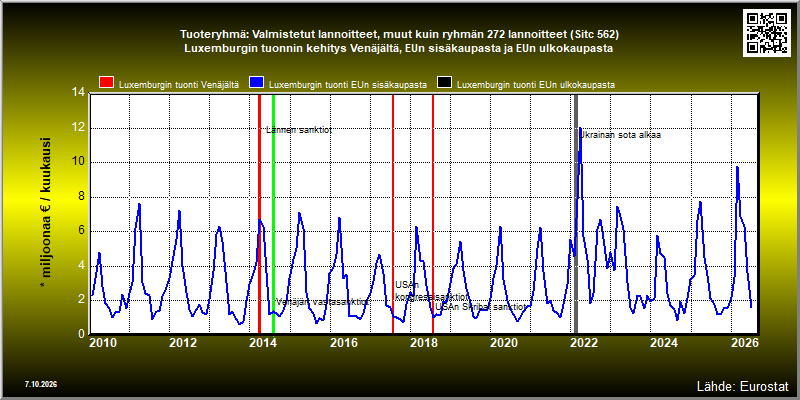This screenshot has height=400, width=800.
Task: Click the 'Ukrainan sota alkaa' annotation label
Action: [620, 135]
